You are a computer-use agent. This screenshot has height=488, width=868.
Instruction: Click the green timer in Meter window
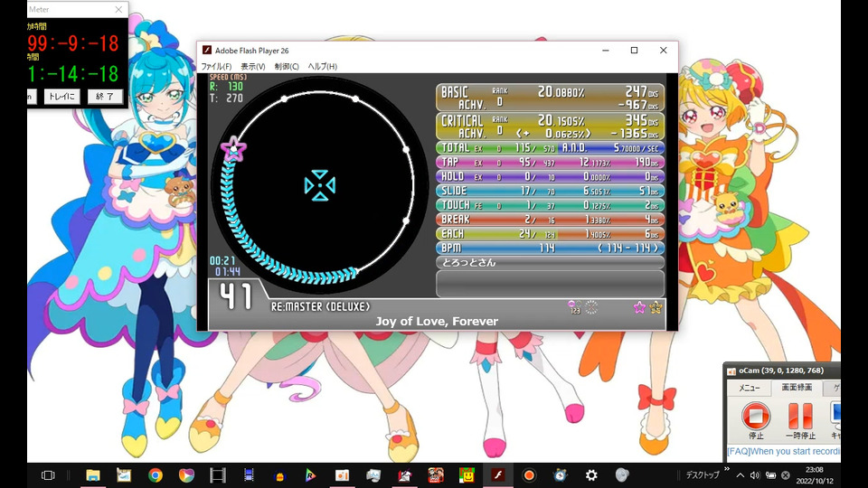(73, 74)
